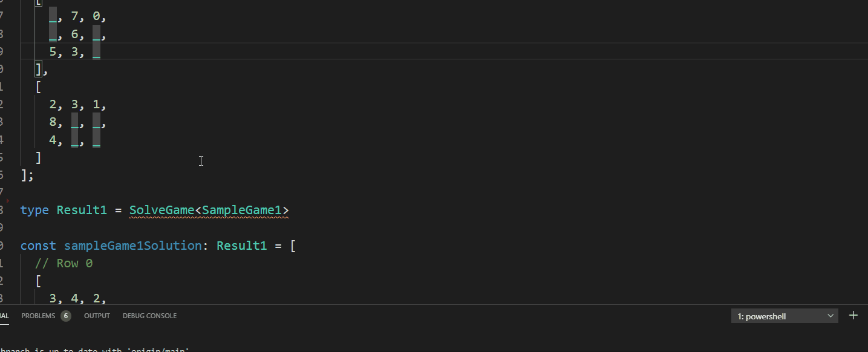868x352 pixels.
Task: Click a highlighted blank cell placeholder
Action: (74, 122)
